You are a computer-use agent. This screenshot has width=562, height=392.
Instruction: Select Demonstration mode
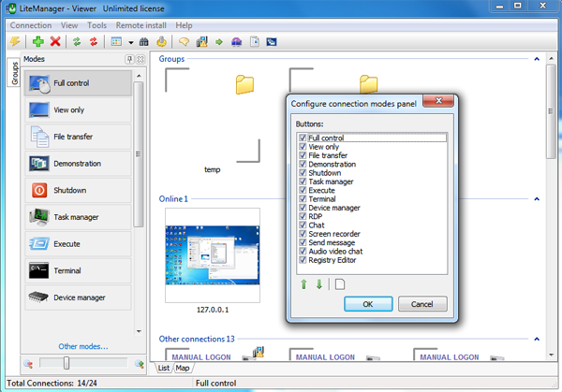78,164
